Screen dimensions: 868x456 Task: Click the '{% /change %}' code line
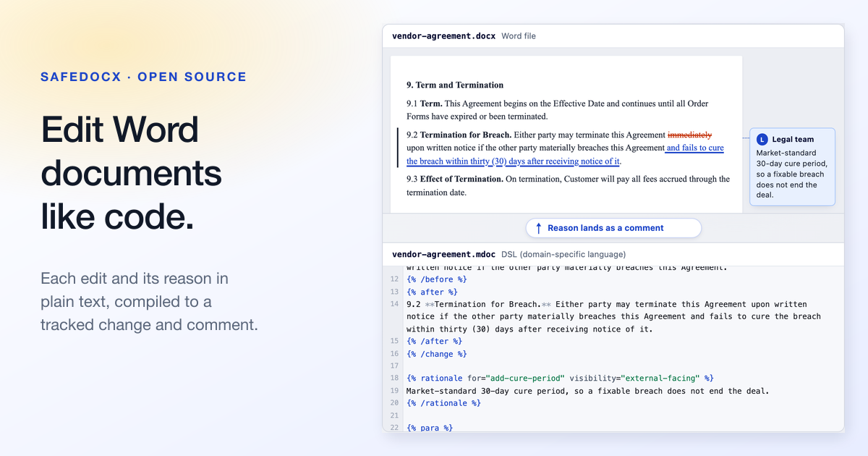[x=437, y=354]
